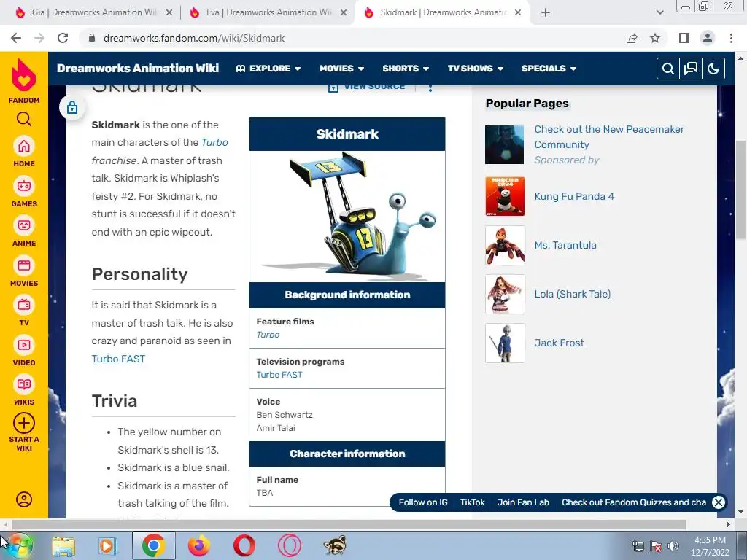Click the browser back arrow
The height and width of the screenshot is (560, 747).
[16, 38]
